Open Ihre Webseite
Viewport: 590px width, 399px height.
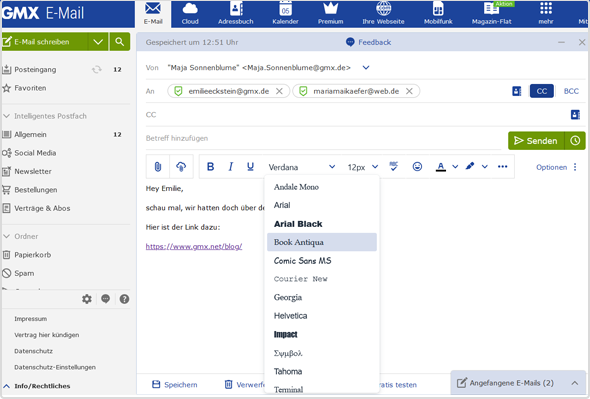(383, 14)
